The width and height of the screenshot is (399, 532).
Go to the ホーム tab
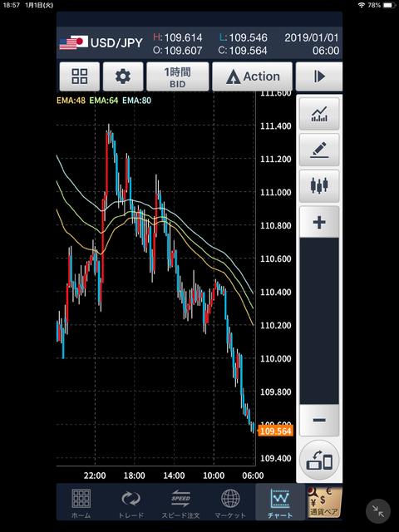tap(81, 504)
